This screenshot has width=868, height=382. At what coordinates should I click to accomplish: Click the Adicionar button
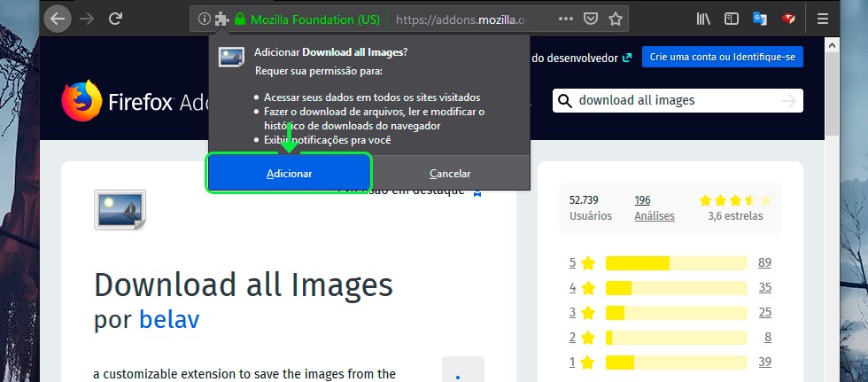(x=289, y=174)
